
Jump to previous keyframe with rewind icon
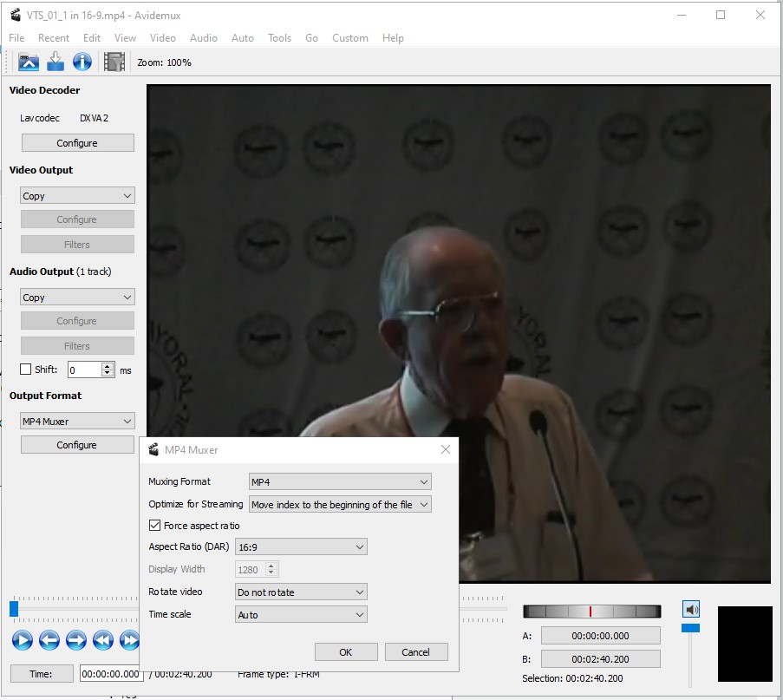click(103, 640)
